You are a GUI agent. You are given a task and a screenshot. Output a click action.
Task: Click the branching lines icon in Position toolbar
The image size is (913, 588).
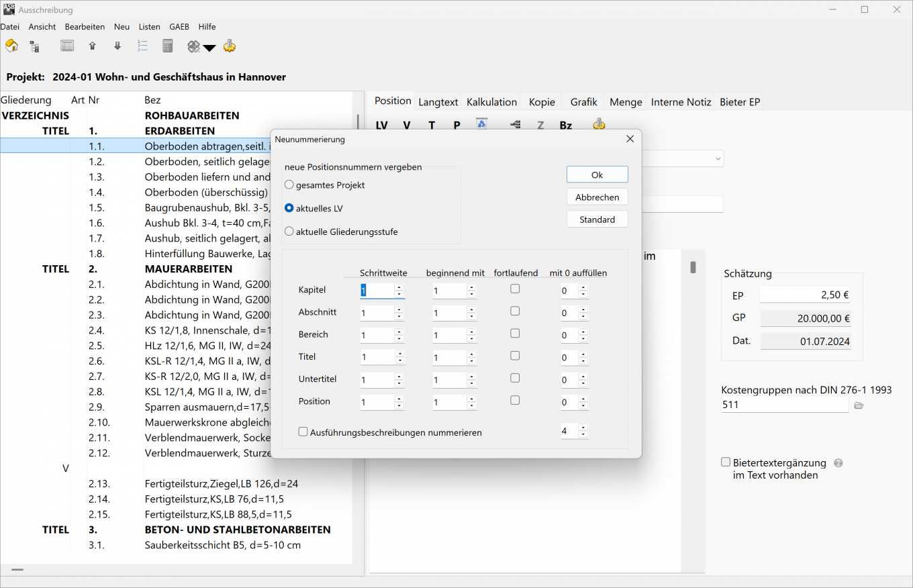[516, 125]
